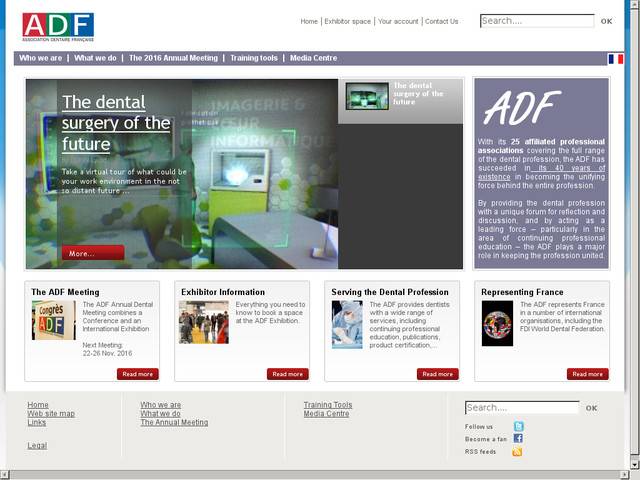Click the 'Next Meeting: 22-26 Nov. 2016' text
This screenshot has width=640, height=480.
click(107, 349)
